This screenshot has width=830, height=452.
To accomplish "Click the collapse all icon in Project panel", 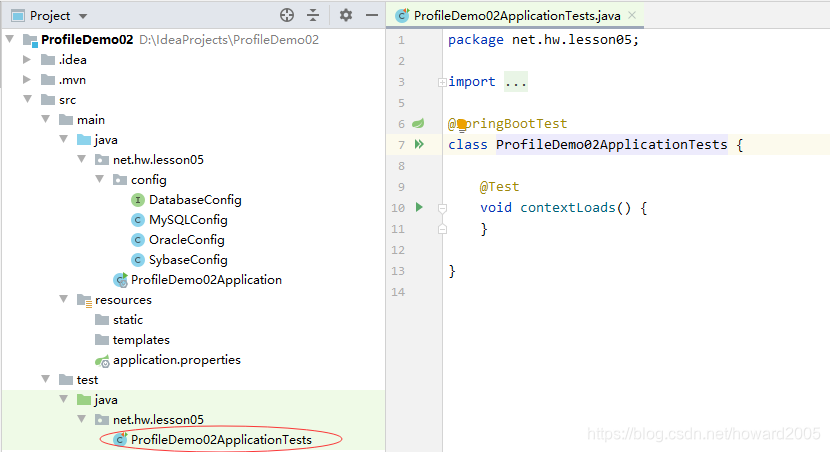I will pos(313,15).
